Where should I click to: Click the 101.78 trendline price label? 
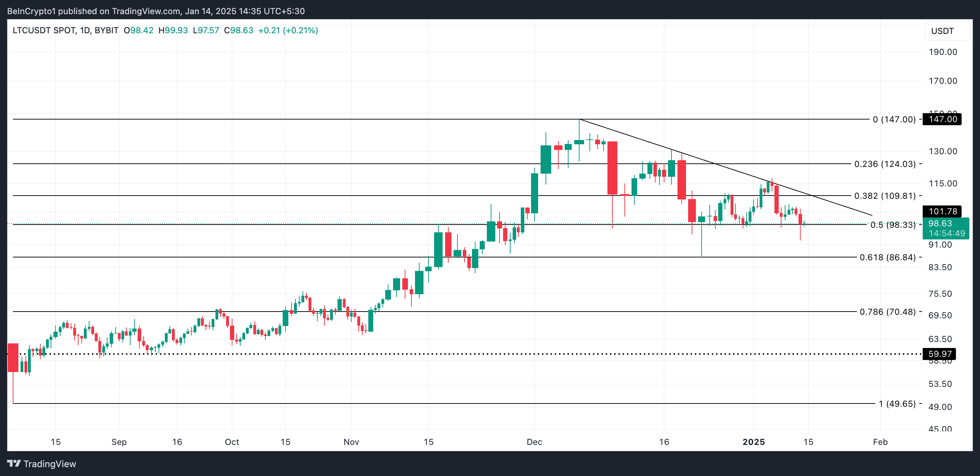942,211
